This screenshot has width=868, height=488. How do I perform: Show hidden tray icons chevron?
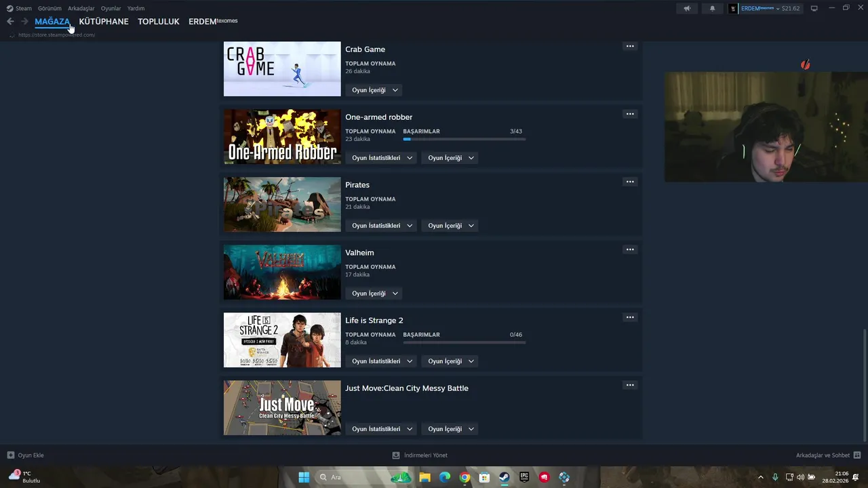760,477
